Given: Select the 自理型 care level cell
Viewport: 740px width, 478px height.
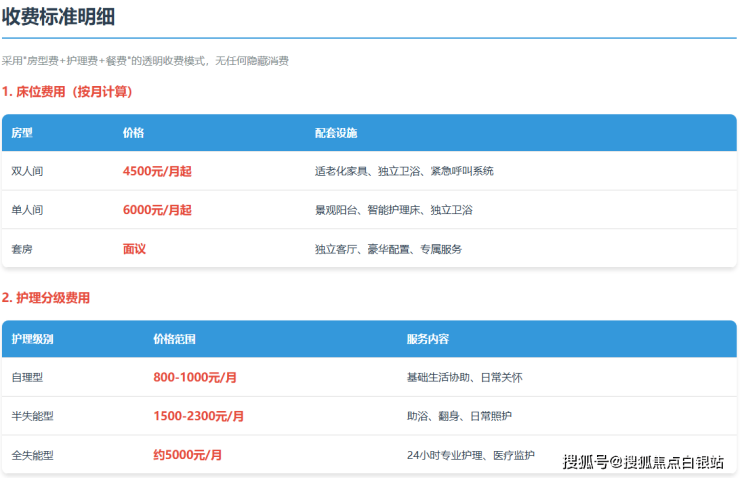Looking at the screenshot, I should click(27, 378).
